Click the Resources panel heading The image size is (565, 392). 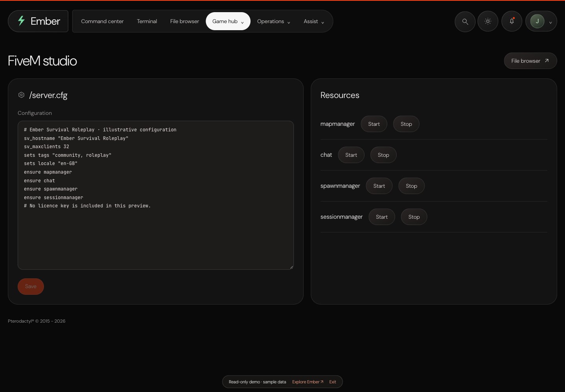(340, 95)
